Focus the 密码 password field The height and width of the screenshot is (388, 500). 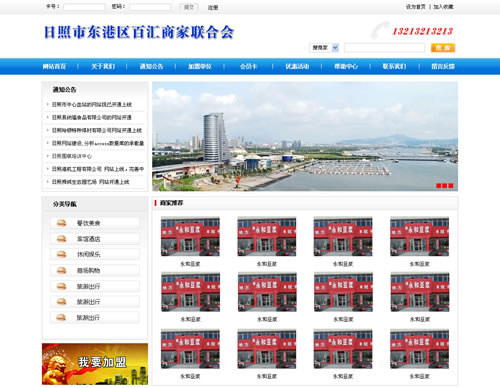150,7
